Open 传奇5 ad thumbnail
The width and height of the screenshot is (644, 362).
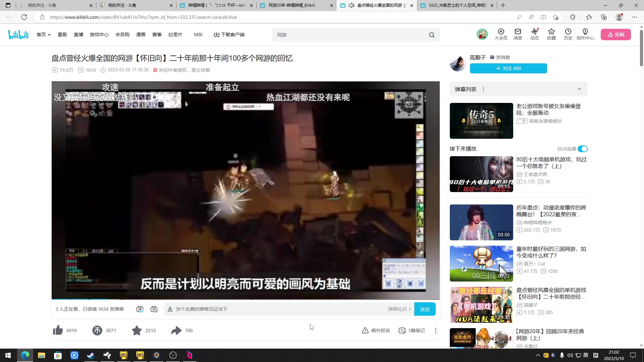click(x=481, y=121)
